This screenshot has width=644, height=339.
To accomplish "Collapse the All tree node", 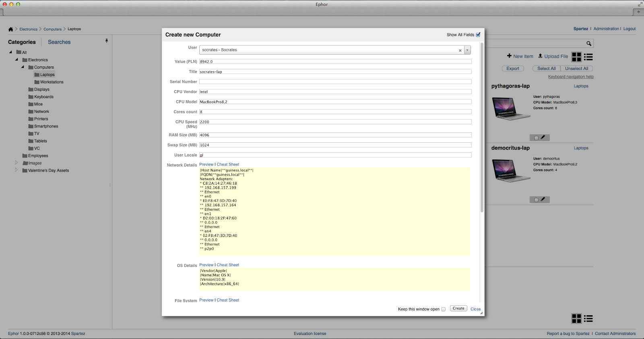I will [10, 52].
